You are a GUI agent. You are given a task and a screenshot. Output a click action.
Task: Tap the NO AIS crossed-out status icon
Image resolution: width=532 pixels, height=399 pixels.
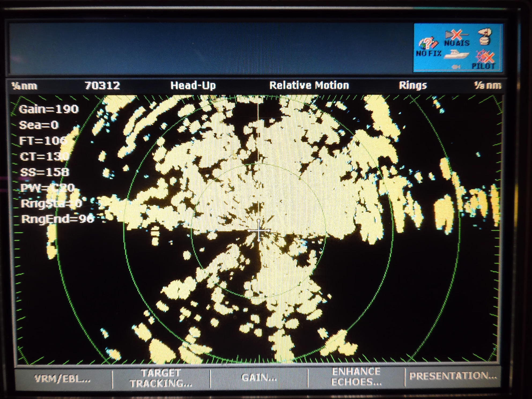(x=457, y=38)
